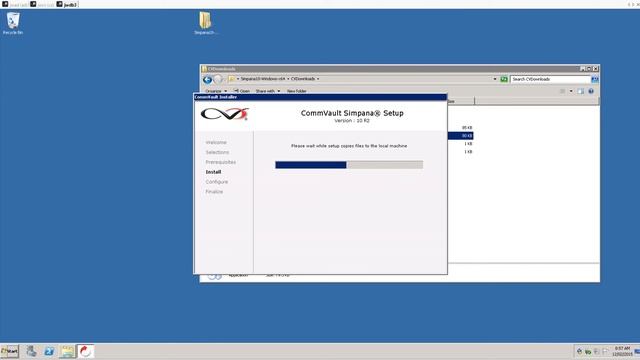Click the Start button
This screenshot has width=640, height=360.
10,351
